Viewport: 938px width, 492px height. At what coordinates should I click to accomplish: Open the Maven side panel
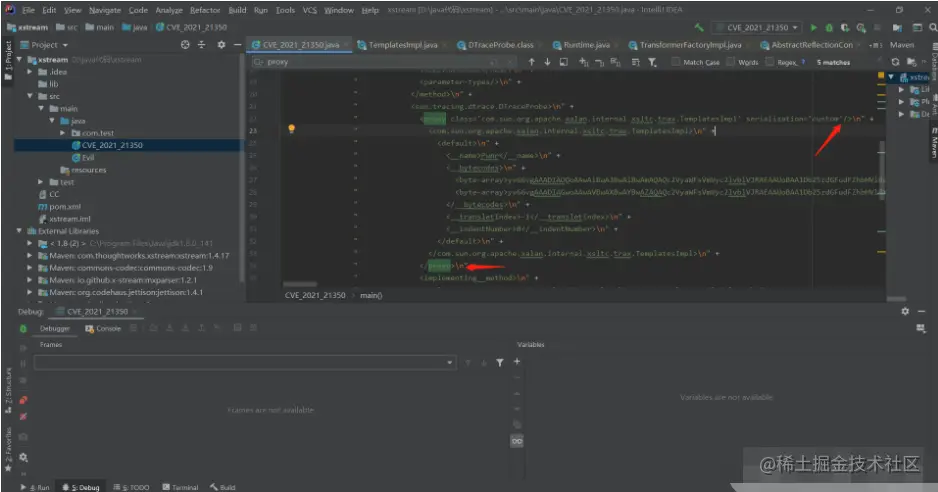(x=933, y=142)
